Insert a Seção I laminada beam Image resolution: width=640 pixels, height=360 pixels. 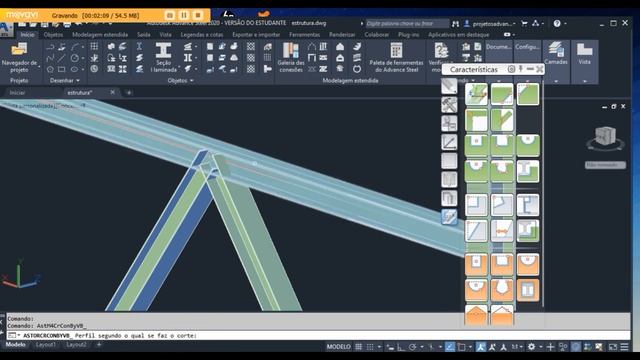[163, 58]
